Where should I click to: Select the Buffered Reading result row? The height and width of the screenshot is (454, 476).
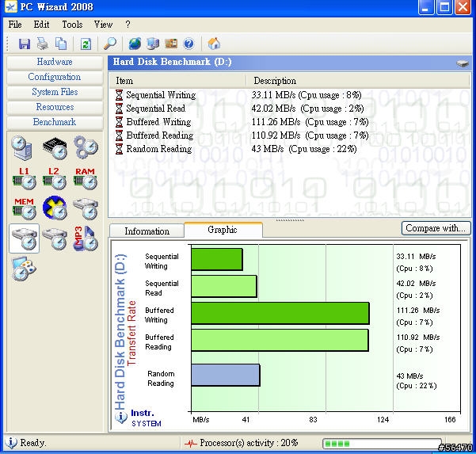tap(289, 135)
